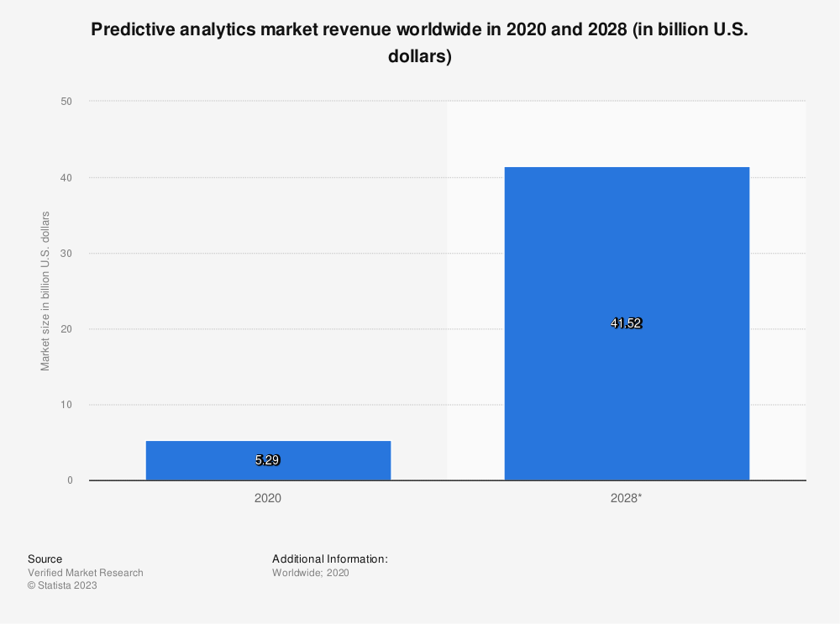
Task: Click the © Statista 2023 copyright text
Action: pyautogui.click(x=62, y=586)
